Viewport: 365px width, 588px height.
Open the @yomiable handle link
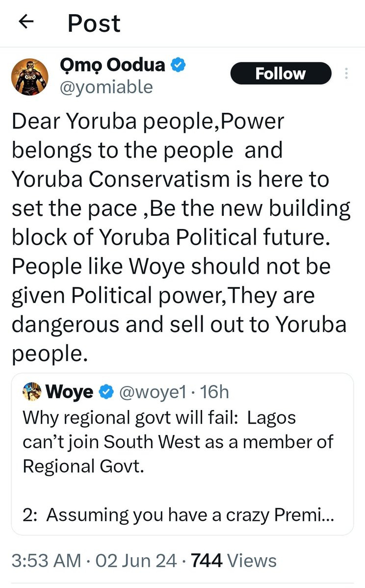tap(105, 87)
